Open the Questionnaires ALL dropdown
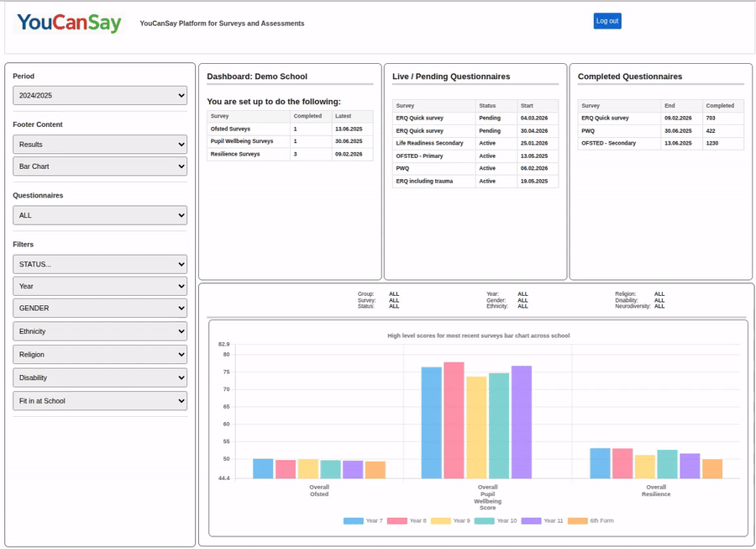This screenshot has height=549, width=756. 100,215
